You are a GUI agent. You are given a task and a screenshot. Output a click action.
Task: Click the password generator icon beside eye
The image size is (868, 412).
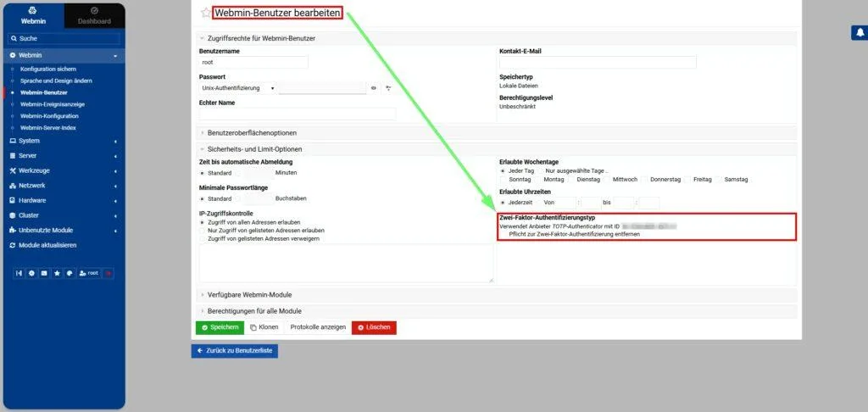click(x=388, y=88)
